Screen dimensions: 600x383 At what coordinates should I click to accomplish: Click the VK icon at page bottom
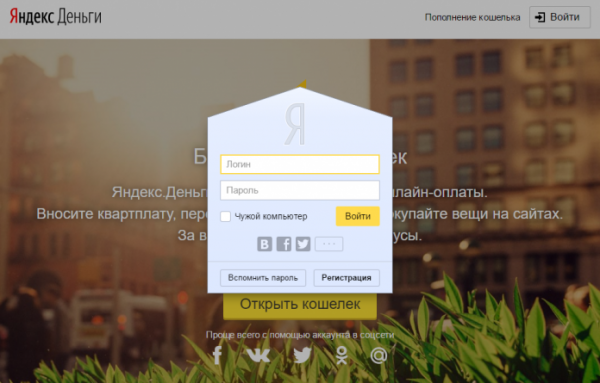258,355
